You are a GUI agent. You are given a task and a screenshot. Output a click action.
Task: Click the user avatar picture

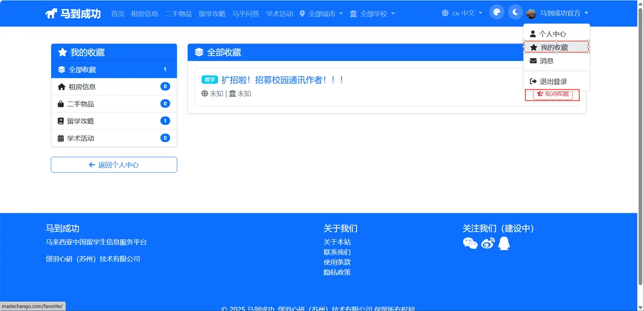click(x=531, y=13)
